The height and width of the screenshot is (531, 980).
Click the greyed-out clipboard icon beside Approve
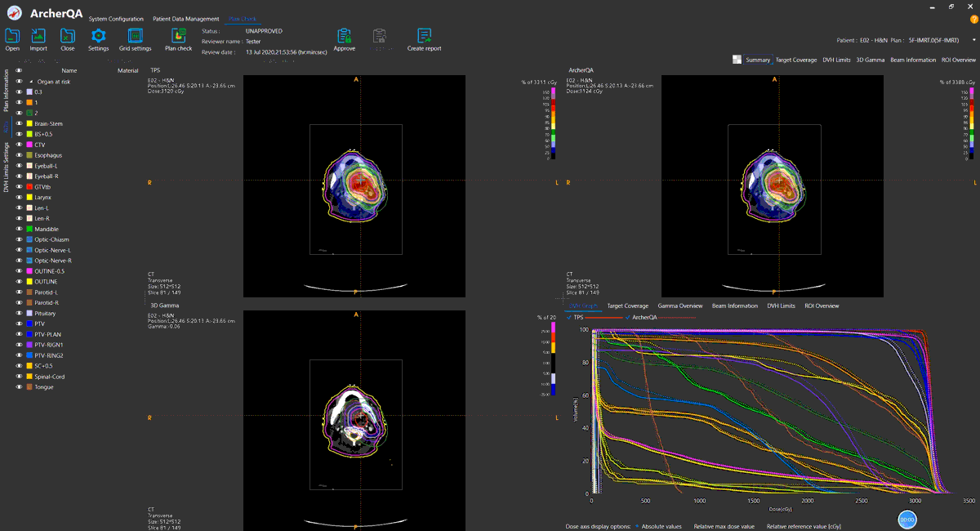point(380,35)
